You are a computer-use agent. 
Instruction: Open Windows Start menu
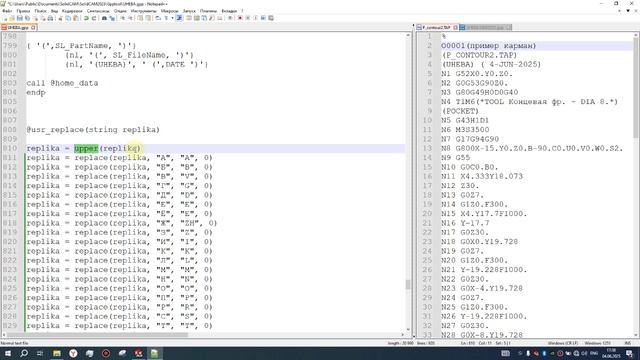coord(8,353)
